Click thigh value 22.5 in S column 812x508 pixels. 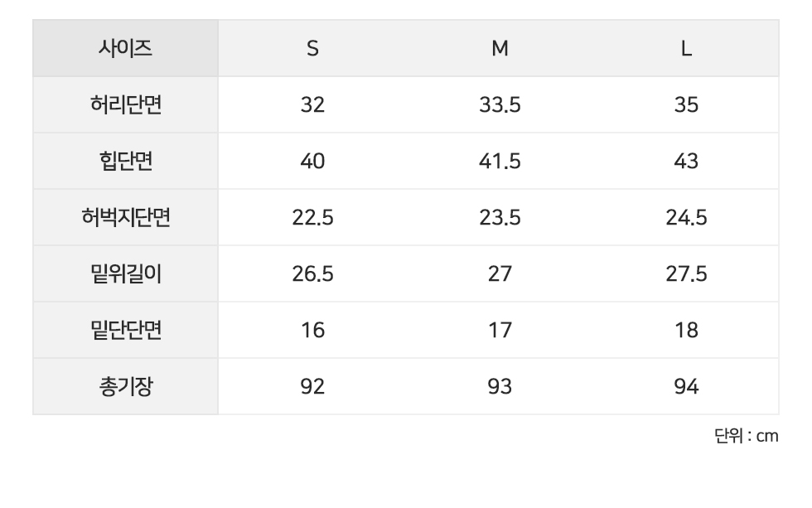pyautogui.click(x=312, y=217)
